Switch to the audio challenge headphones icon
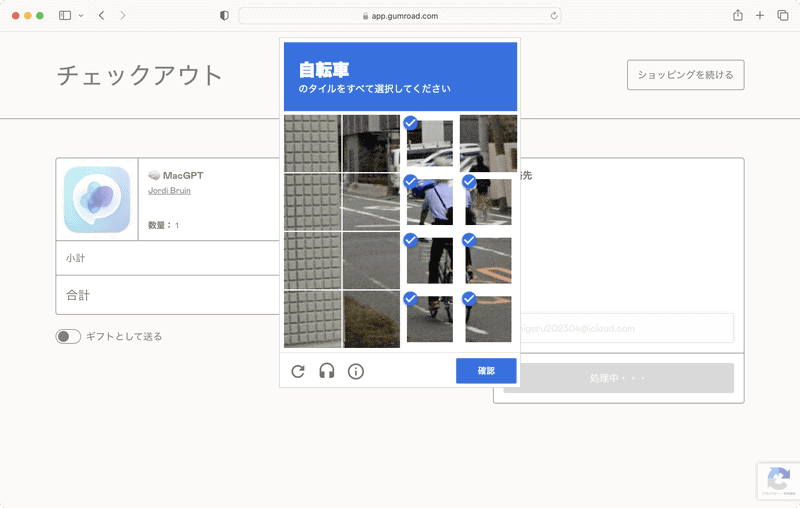Image resolution: width=800 pixels, height=508 pixels. [x=327, y=371]
